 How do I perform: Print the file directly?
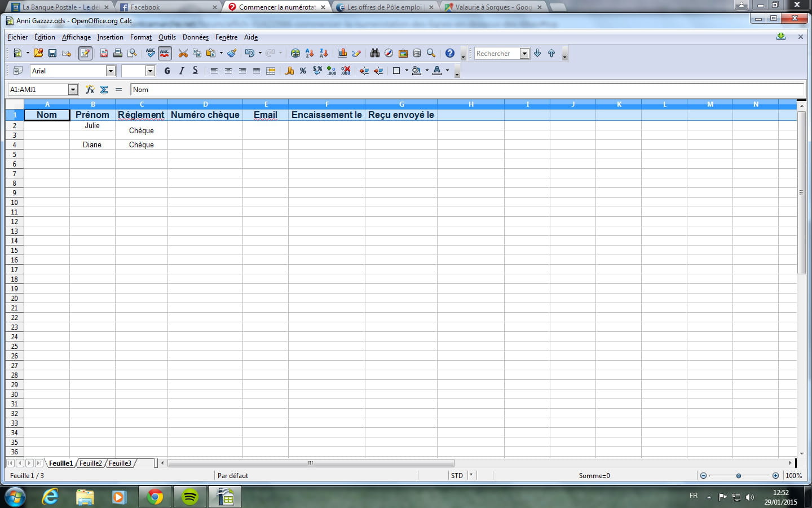tap(118, 53)
